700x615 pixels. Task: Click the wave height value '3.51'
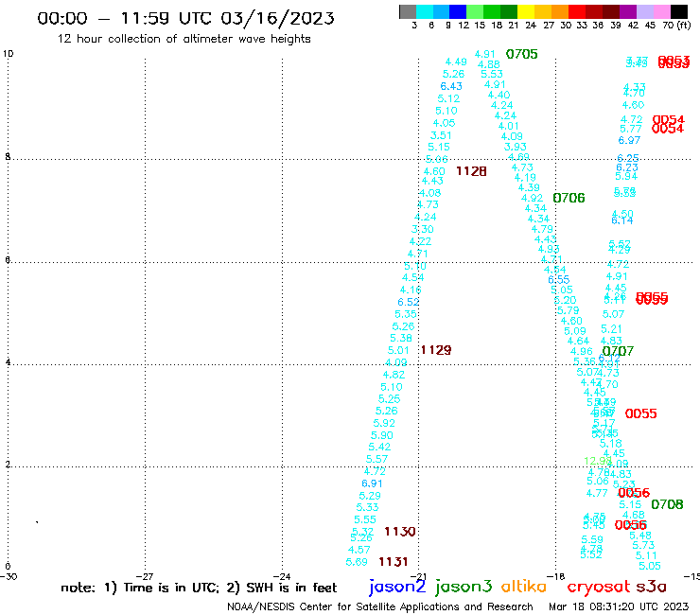[441, 135]
